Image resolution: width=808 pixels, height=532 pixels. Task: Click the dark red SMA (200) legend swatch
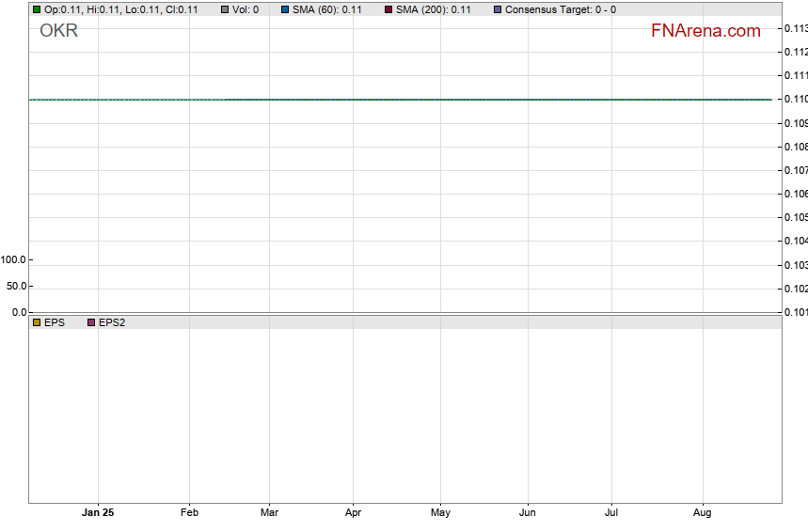point(388,9)
